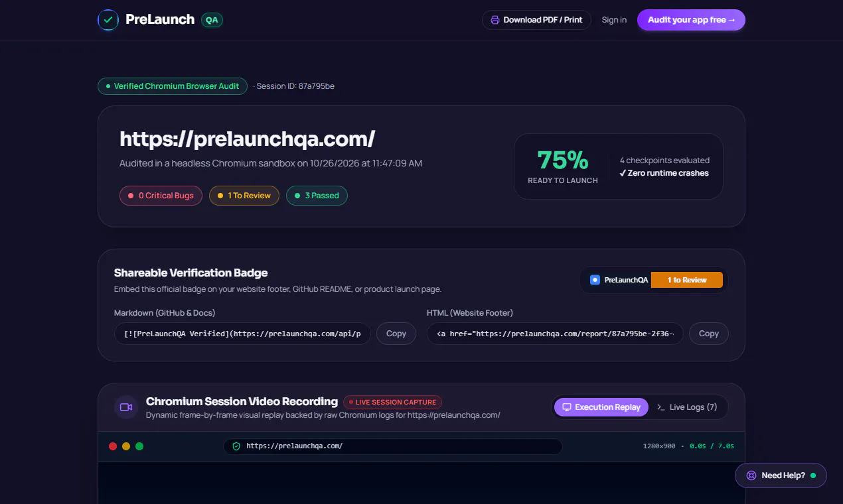Image resolution: width=843 pixels, height=504 pixels.
Task: Switch to the Live Logs (7) tab
Action: 687,407
